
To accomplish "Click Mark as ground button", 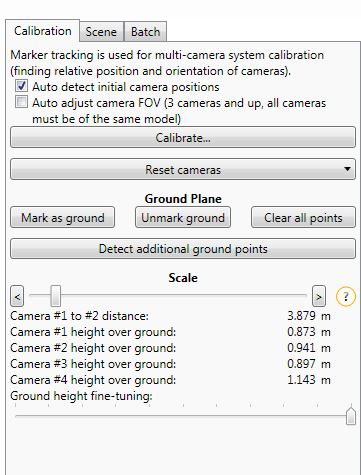I will (x=63, y=218).
